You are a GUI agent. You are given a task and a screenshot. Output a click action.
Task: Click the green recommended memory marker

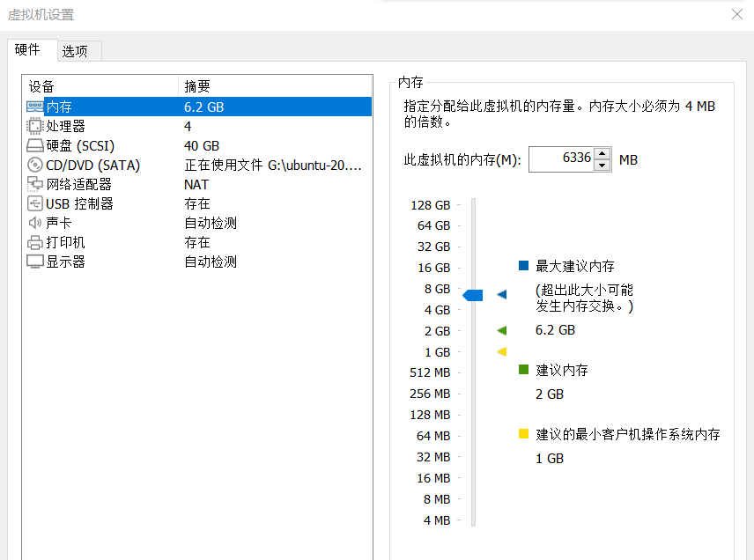tap(502, 330)
